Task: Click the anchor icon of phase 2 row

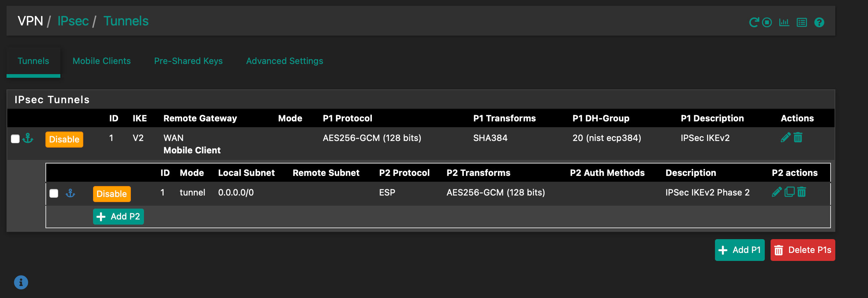Action: 71,193
